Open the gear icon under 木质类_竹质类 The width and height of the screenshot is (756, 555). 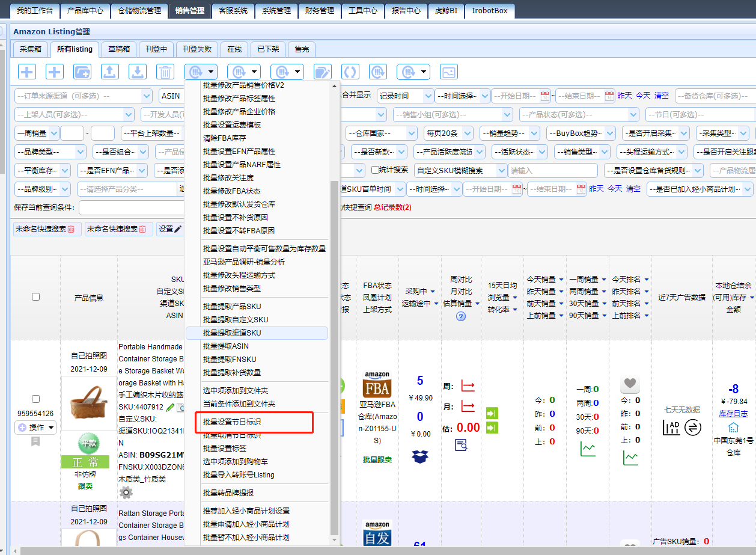pyautogui.click(x=126, y=492)
